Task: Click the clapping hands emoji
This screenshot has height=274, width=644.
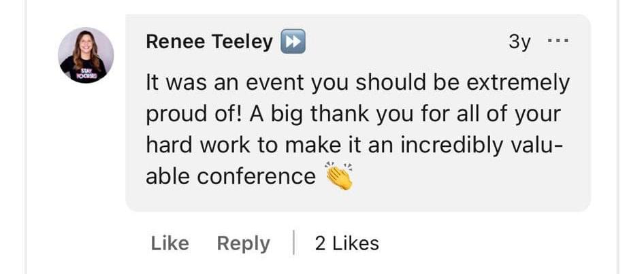Action: coord(339,176)
